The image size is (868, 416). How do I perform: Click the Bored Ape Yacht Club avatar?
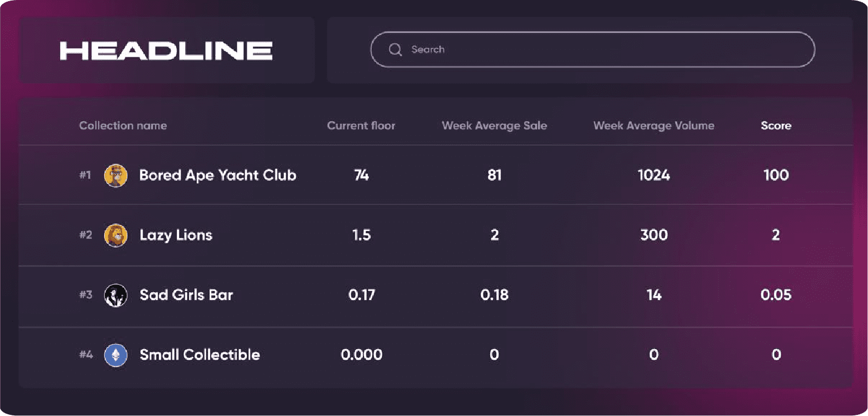pyautogui.click(x=115, y=176)
